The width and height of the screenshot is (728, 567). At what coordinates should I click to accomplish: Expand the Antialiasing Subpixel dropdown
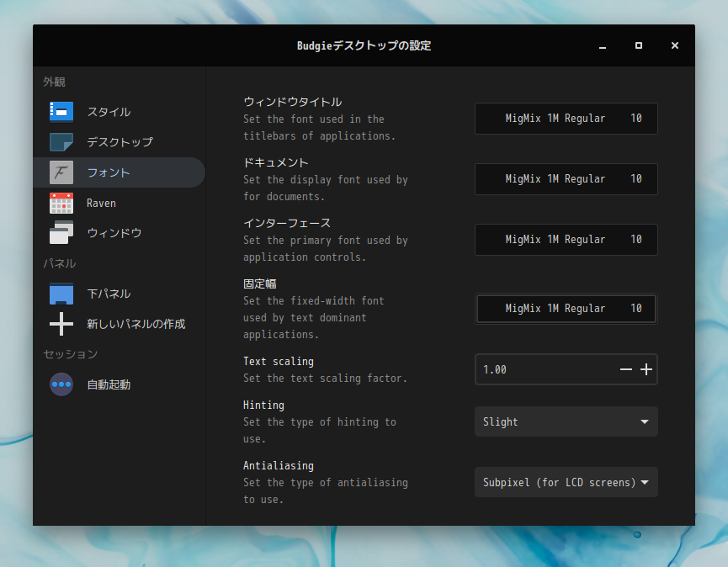pos(566,483)
